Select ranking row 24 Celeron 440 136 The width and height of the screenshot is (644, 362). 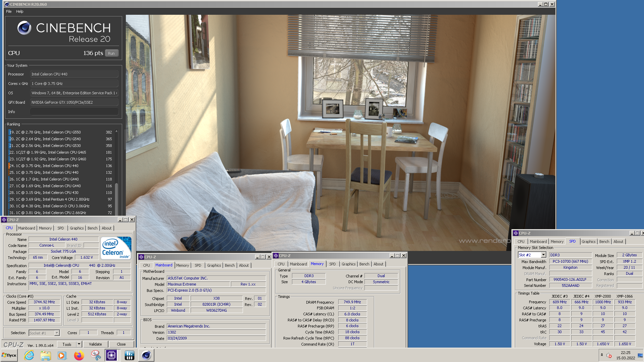tap(60, 166)
